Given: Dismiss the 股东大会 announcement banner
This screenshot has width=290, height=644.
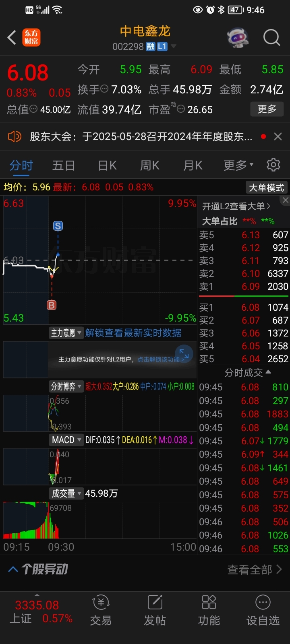Looking at the screenshot, I should pyautogui.click(x=278, y=136).
